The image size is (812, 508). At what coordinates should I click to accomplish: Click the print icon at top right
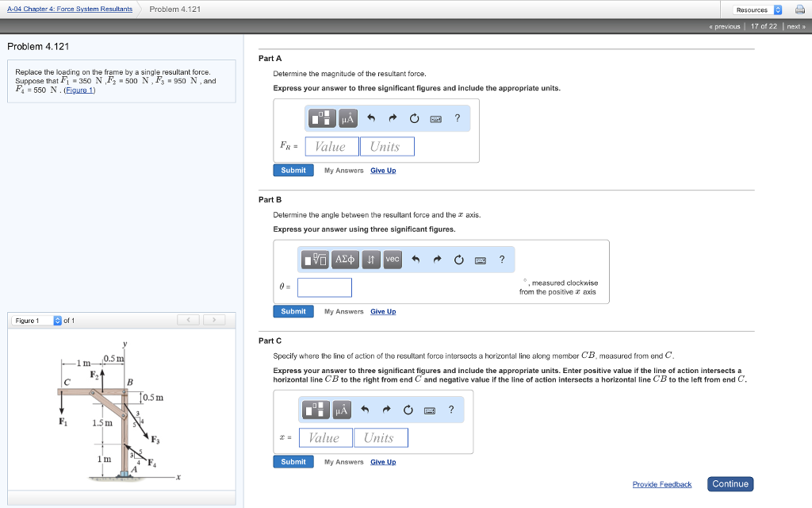[800, 9]
